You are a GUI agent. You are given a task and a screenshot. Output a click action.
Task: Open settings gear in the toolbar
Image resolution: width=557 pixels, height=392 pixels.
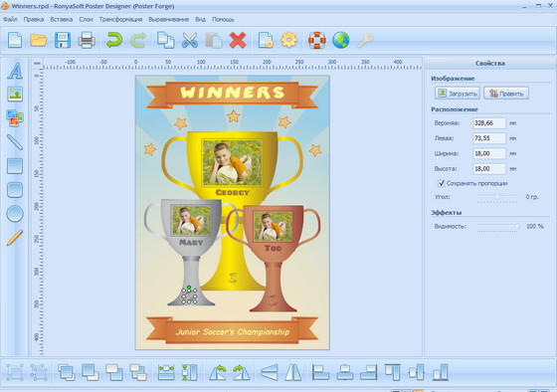pos(288,40)
